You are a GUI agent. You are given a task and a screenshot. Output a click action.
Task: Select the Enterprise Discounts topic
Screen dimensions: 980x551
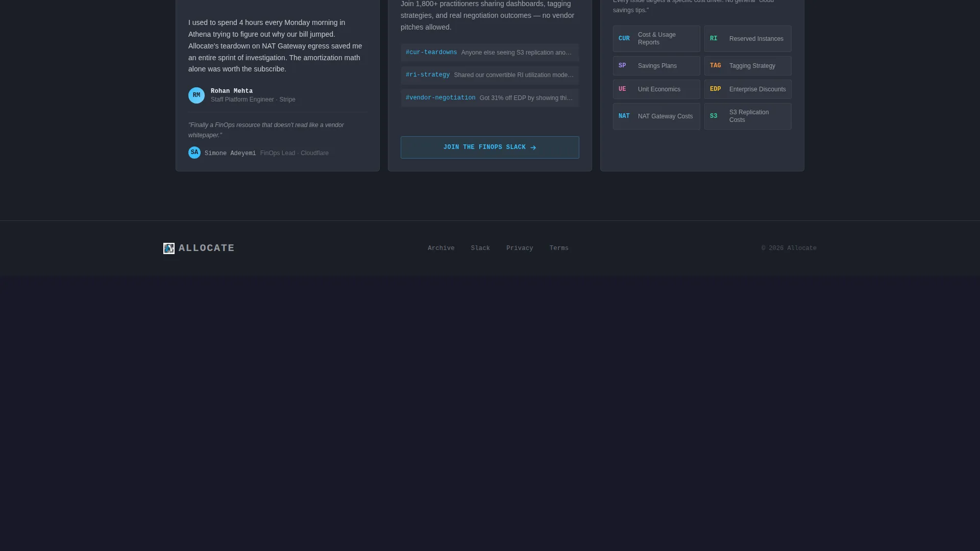coord(748,89)
